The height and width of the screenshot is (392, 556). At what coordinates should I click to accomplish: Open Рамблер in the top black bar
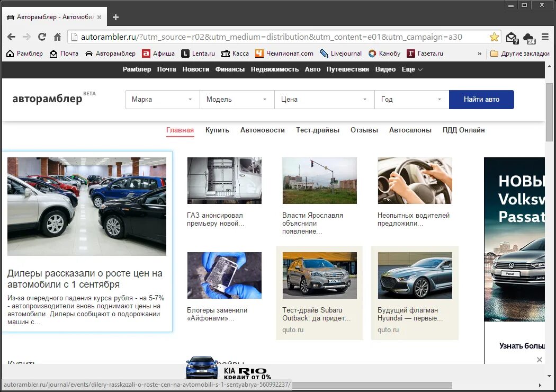click(x=137, y=69)
